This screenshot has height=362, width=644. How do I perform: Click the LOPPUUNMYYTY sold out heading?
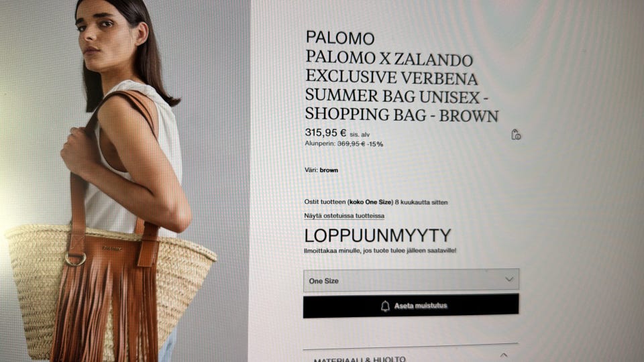tap(378, 235)
